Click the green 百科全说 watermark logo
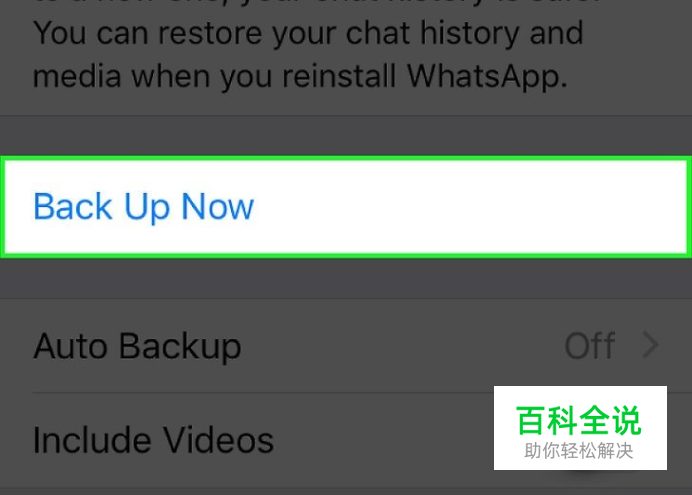692x495 pixels. click(x=579, y=420)
